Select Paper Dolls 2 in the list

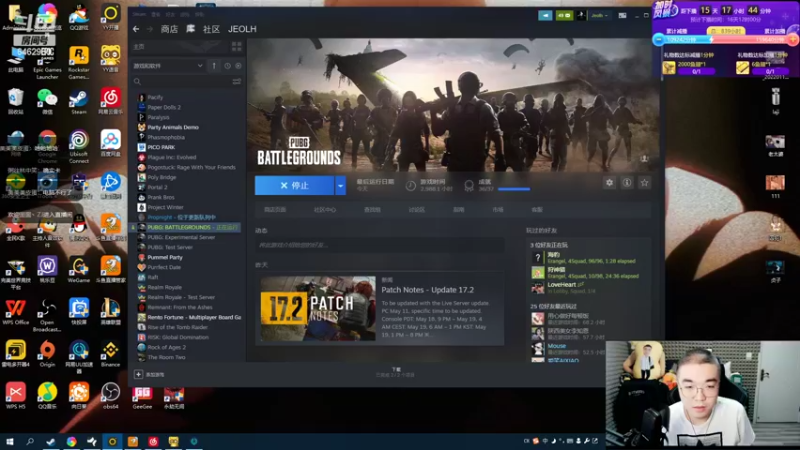point(164,107)
